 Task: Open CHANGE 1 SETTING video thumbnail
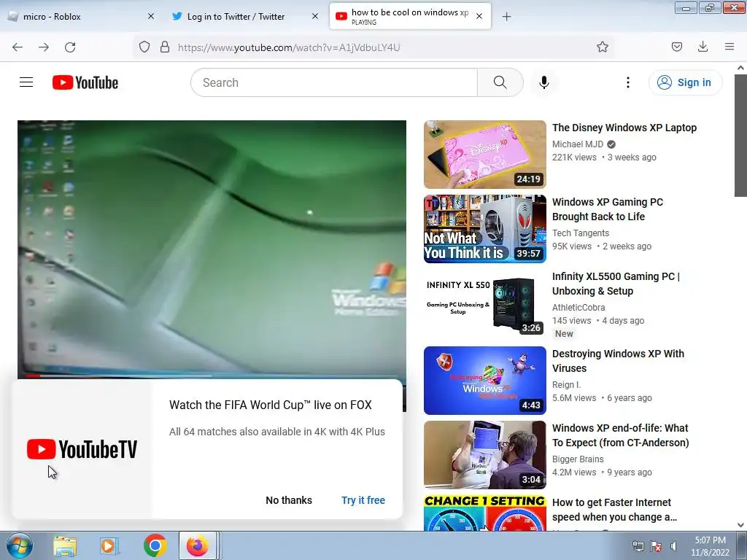[x=485, y=513]
